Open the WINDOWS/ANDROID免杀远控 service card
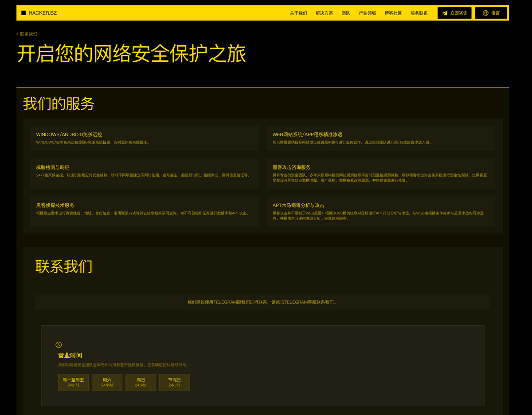This screenshot has height=415, width=532. pyautogui.click(x=145, y=138)
